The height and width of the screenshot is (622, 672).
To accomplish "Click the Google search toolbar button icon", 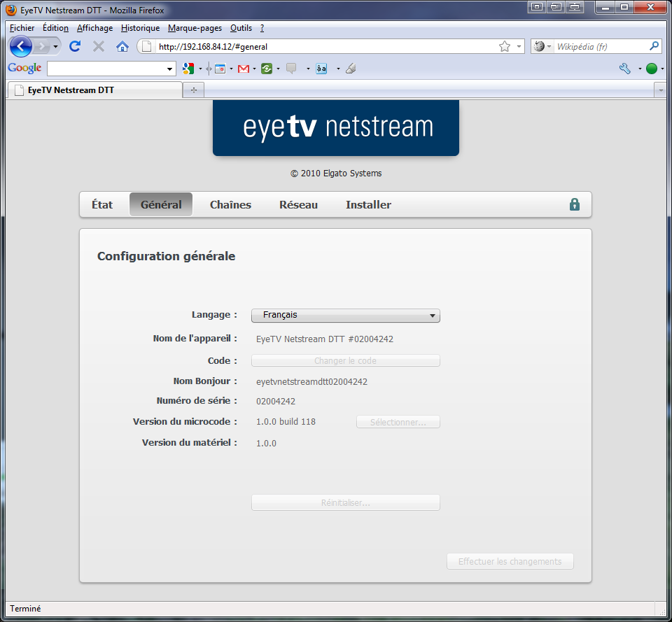I will pos(188,69).
